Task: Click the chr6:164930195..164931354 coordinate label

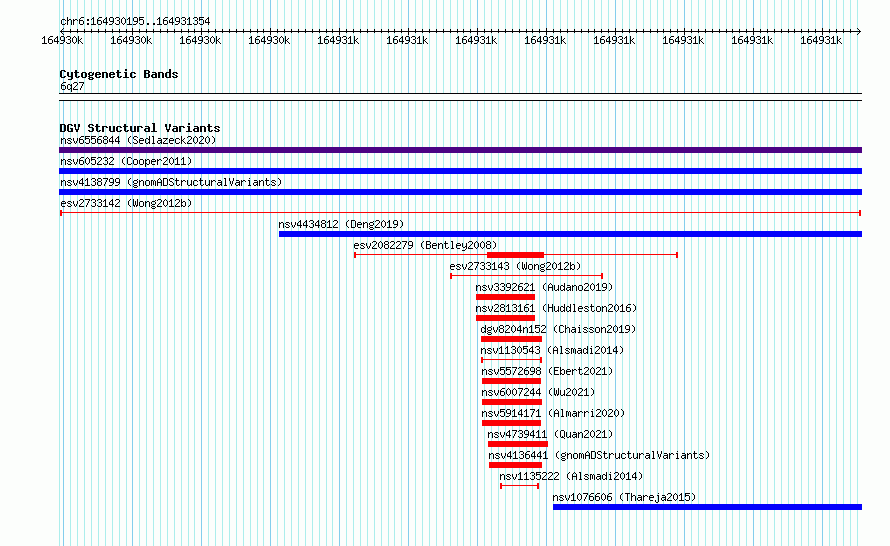Action: (x=135, y=21)
